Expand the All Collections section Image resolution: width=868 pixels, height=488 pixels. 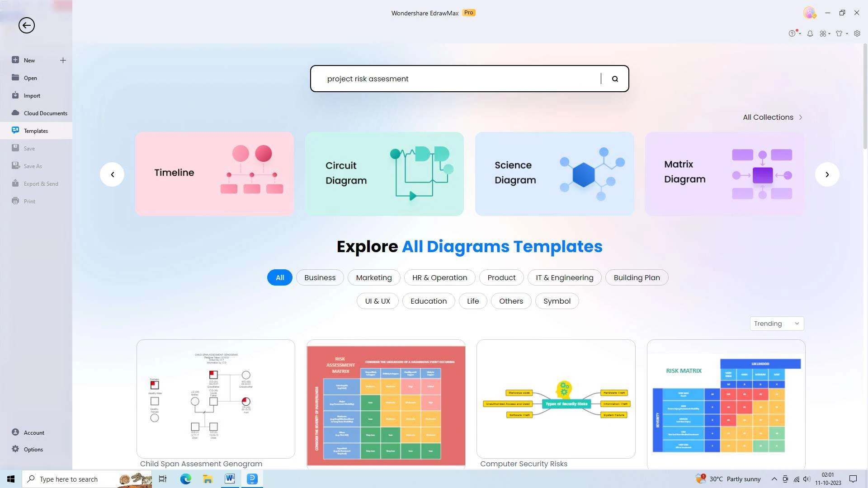773,117
